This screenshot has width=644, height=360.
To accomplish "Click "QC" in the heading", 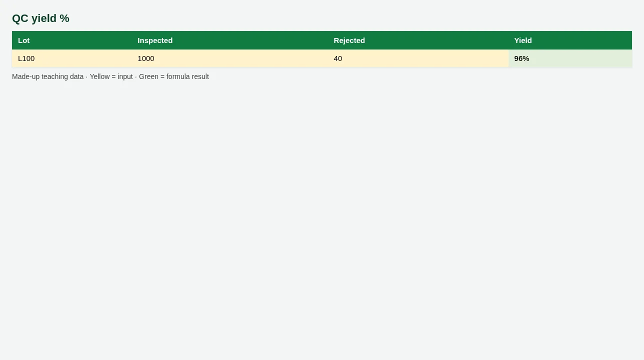I will coord(20,18).
